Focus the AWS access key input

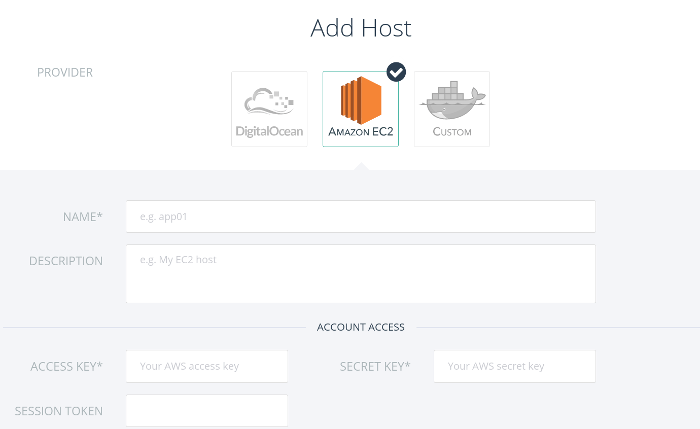pos(207,367)
